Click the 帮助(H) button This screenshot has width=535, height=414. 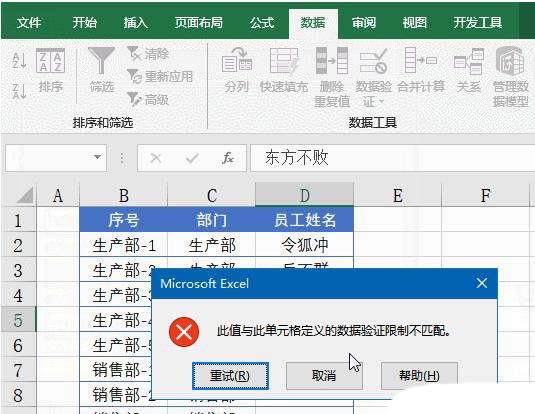419,376
